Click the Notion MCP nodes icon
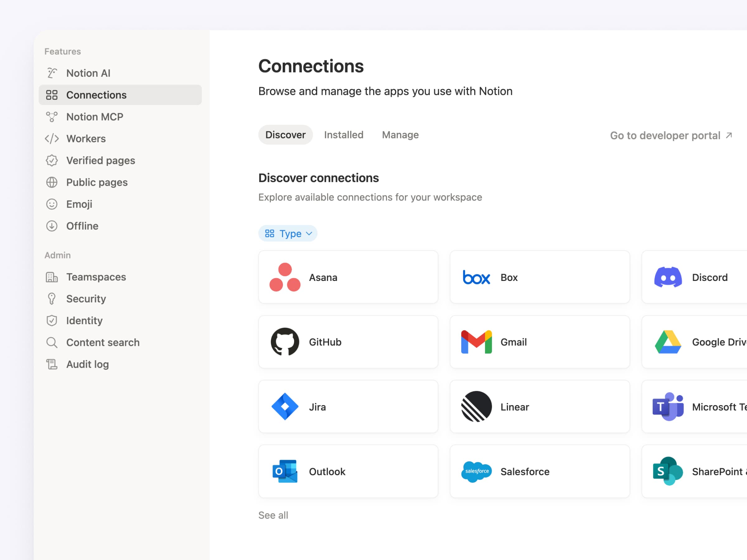This screenshot has height=560, width=747. tap(52, 117)
